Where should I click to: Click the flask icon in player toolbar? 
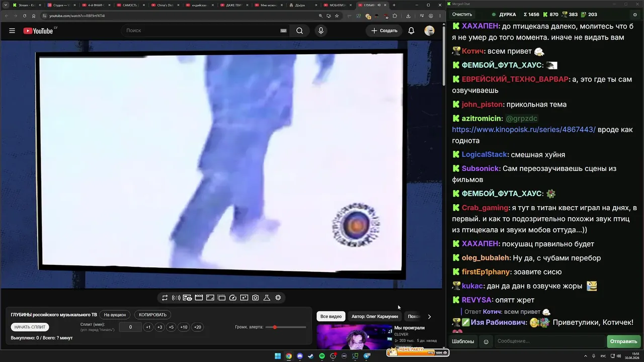(267, 298)
